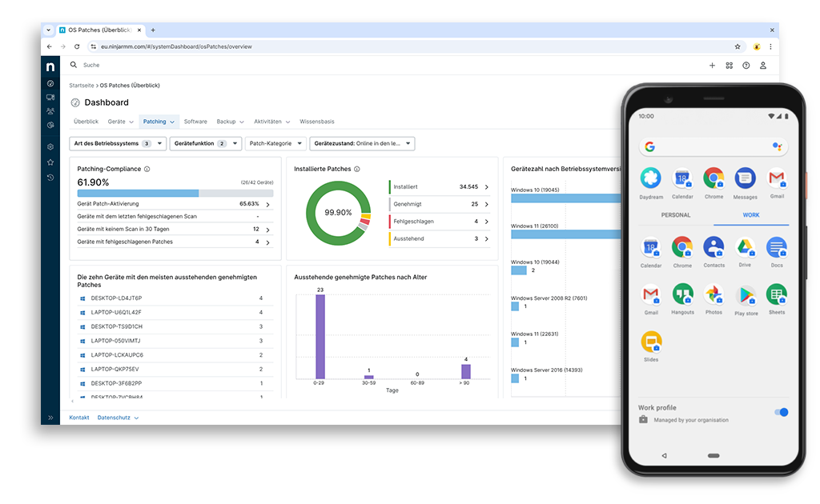
Task: Disable the Work profile switch
Action: [782, 412]
